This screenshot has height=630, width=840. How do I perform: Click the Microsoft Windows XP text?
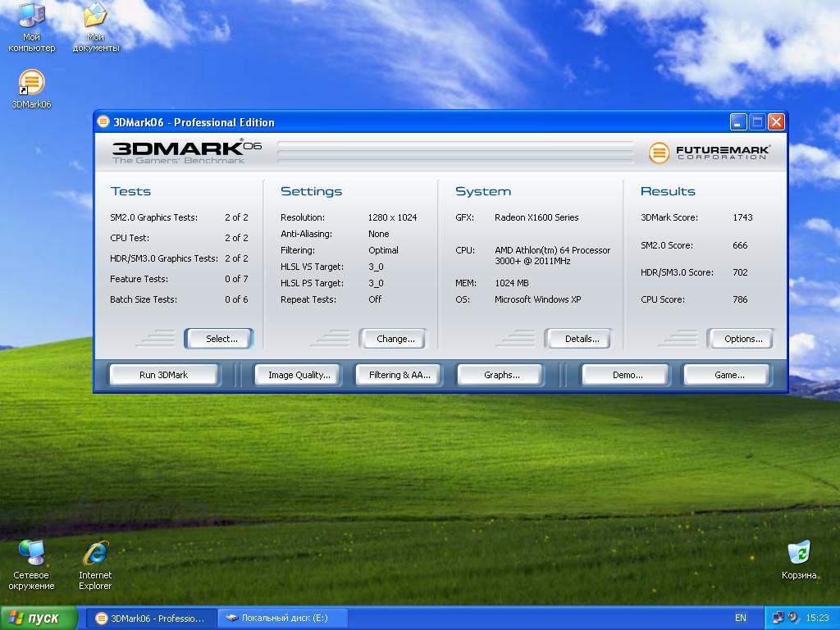coord(537,299)
